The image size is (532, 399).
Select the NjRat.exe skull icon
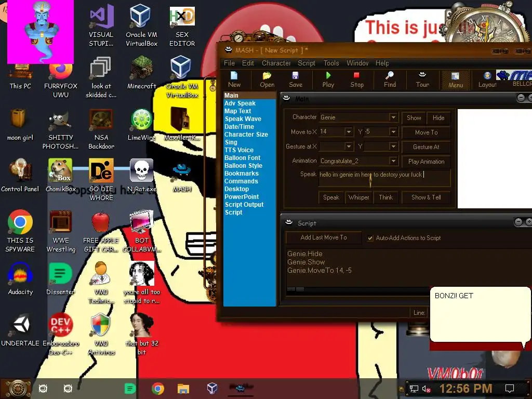coord(141,176)
